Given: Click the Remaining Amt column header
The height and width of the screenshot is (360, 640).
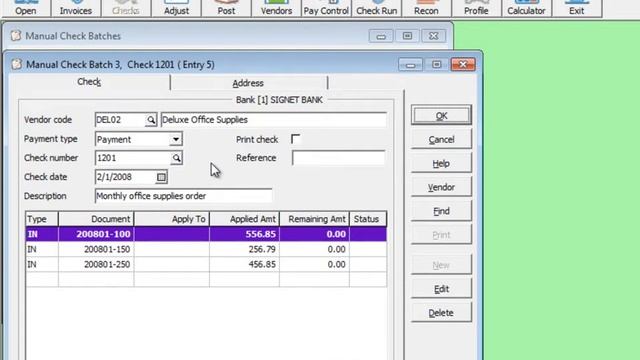Looking at the screenshot, I should tap(314, 219).
